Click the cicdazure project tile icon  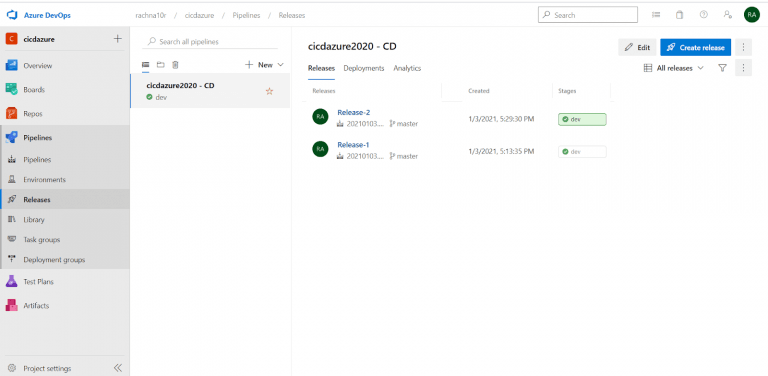click(11, 39)
